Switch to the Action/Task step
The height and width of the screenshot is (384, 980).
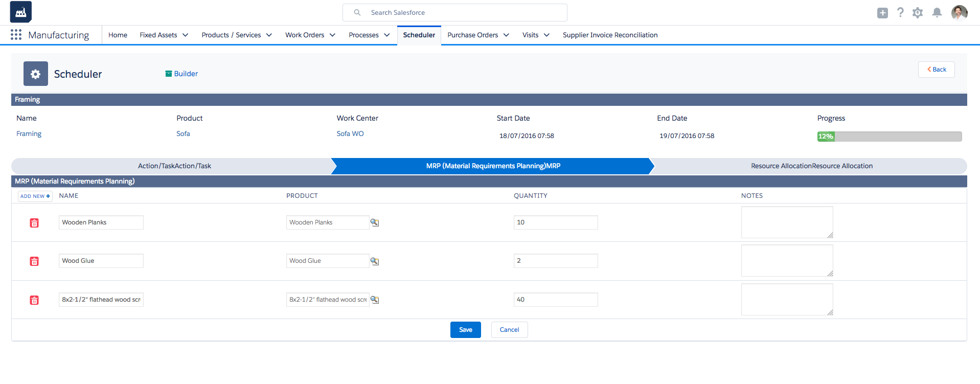coord(174,166)
